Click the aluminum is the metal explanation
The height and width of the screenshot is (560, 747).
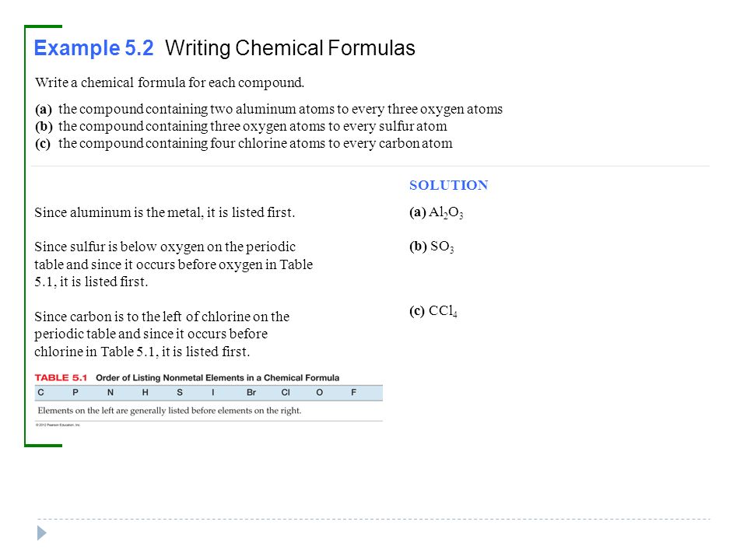[x=165, y=212]
